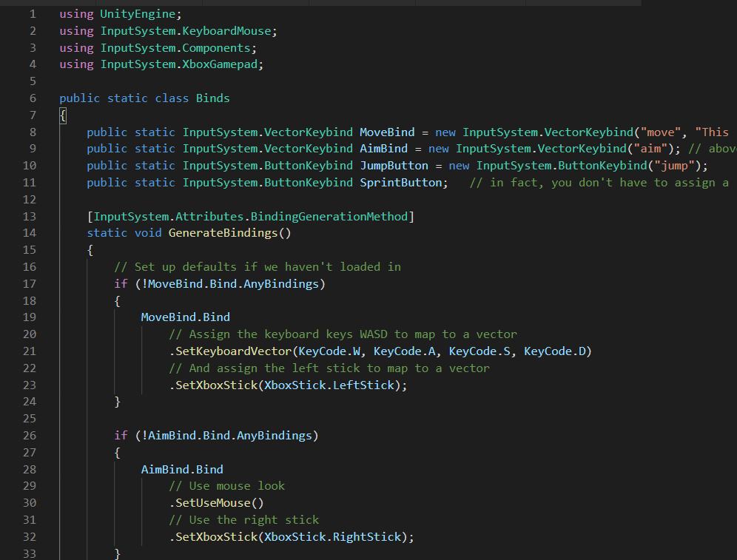Viewport: 737px width, 560px height.
Task: Click 'RightStick' enum value
Action: (367, 537)
